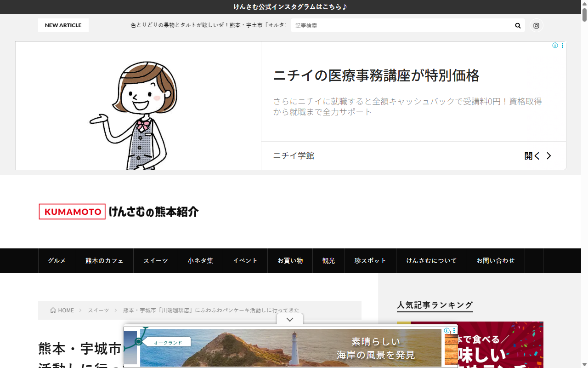Open the Instagram icon link
Screen dimensions: 588x368
coord(536,26)
